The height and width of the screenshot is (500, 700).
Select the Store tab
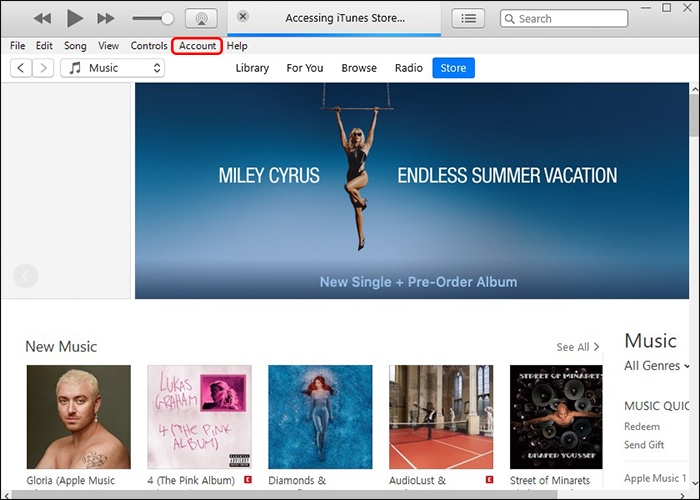coord(454,68)
